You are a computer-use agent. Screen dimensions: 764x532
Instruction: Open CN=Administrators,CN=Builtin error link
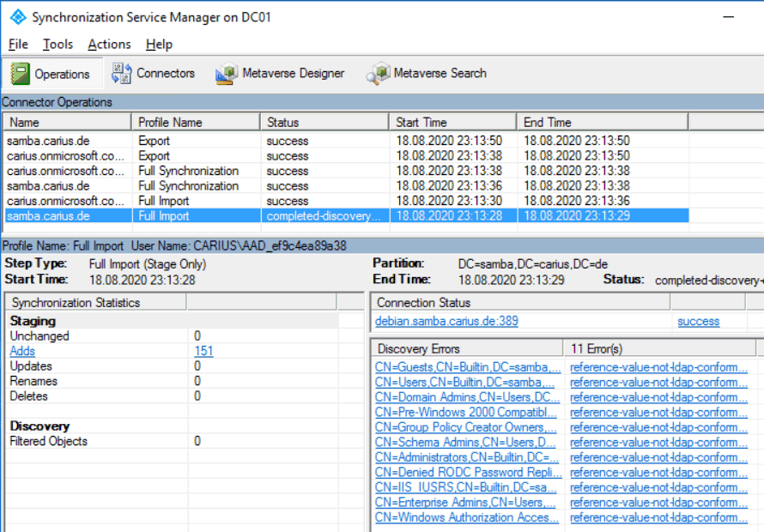pyautogui.click(x=467, y=457)
